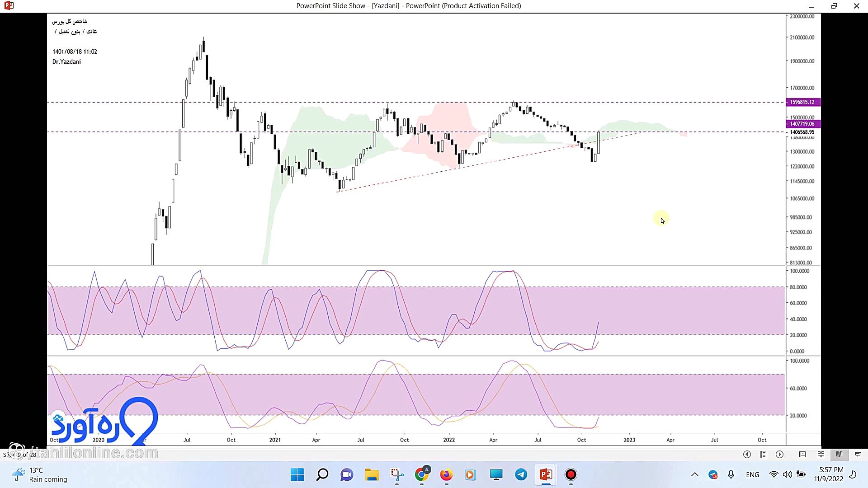This screenshot has width=868, height=488.
Task: Switch to Slide Sorter view
Action: [x=821, y=455]
